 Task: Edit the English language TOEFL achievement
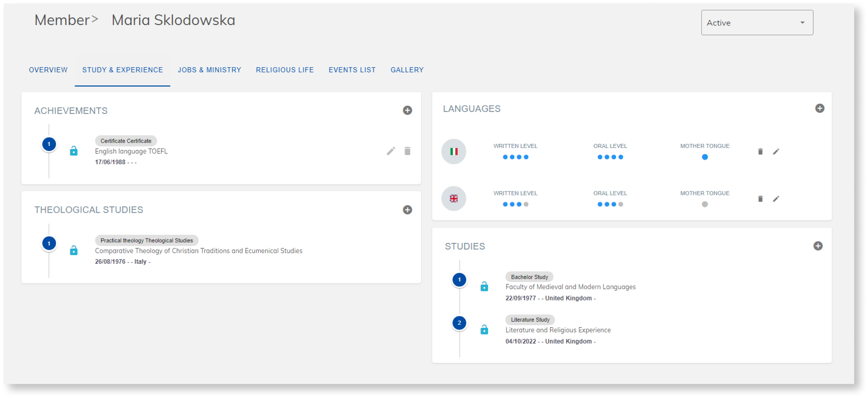coord(391,151)
